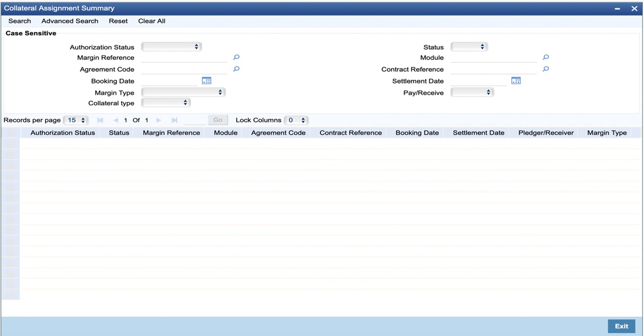This screenshot has height=336, width=644.
Task: Click the Exit button
Action: pos(621,326)
